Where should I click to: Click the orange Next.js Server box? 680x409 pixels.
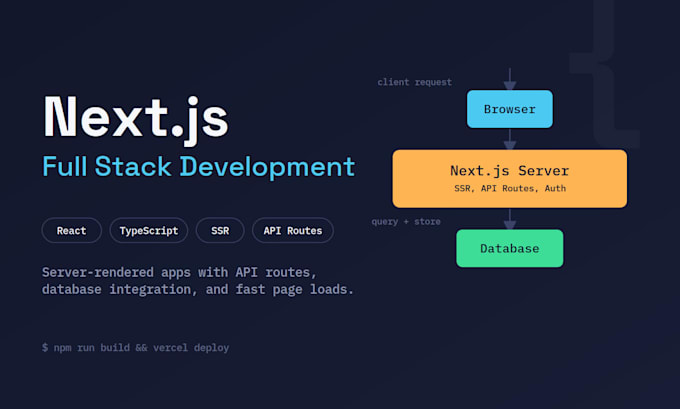[x=510, y=179]
